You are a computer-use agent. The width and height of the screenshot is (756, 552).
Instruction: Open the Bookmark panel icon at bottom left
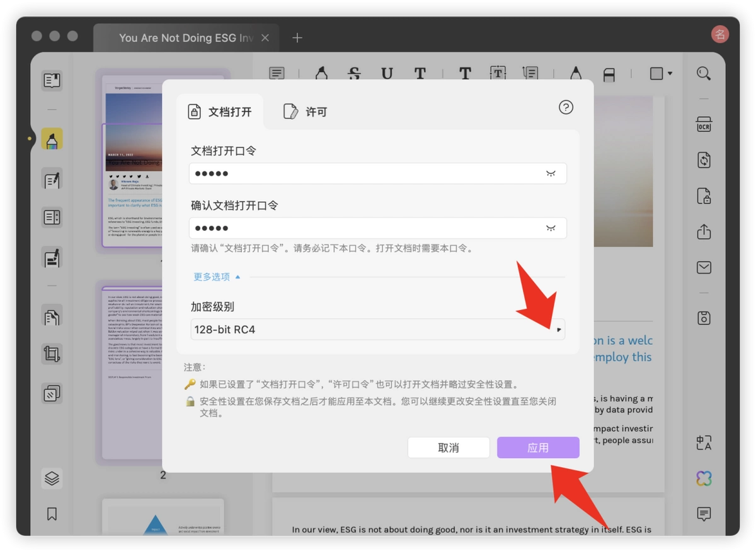[x=52, y=514]
